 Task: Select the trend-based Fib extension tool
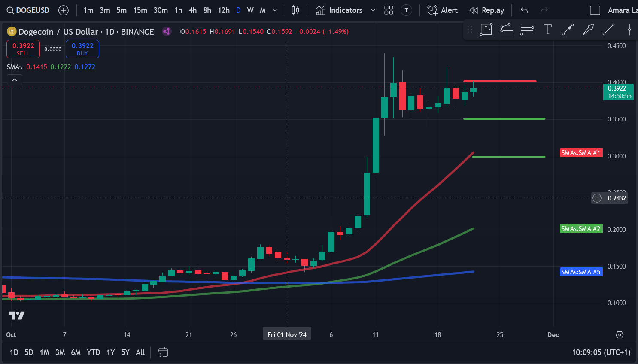(x=507, y=30)
